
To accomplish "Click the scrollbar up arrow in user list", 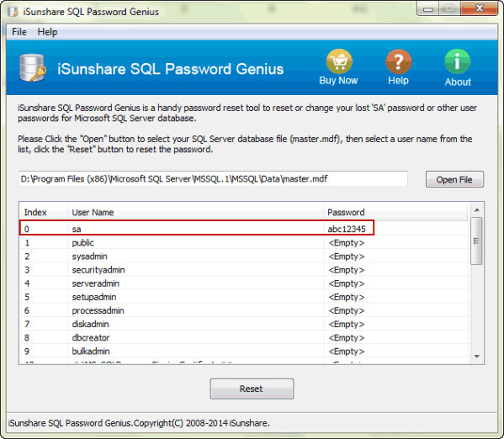I will (x=477, y=210).
